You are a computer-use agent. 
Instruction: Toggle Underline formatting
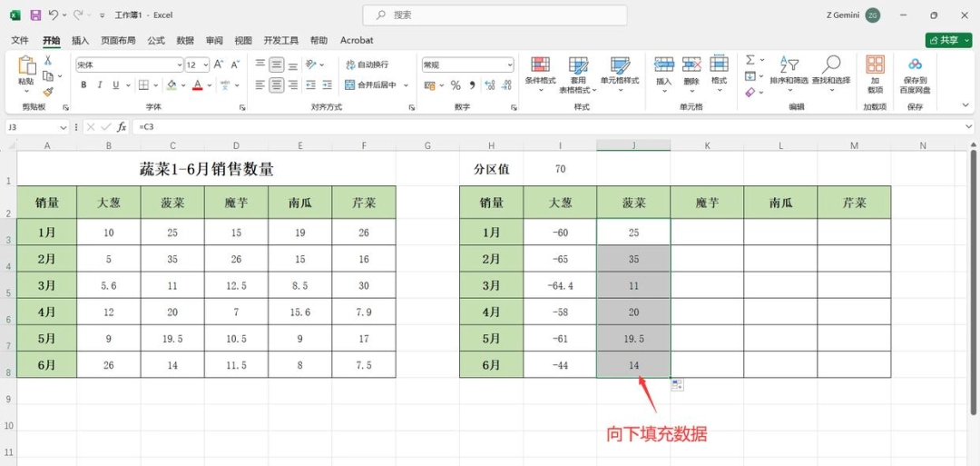coord(115,85)
